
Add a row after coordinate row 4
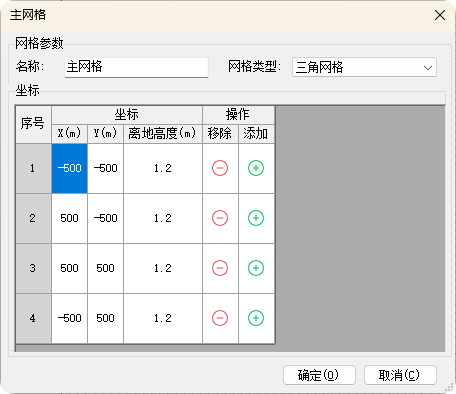256,318
